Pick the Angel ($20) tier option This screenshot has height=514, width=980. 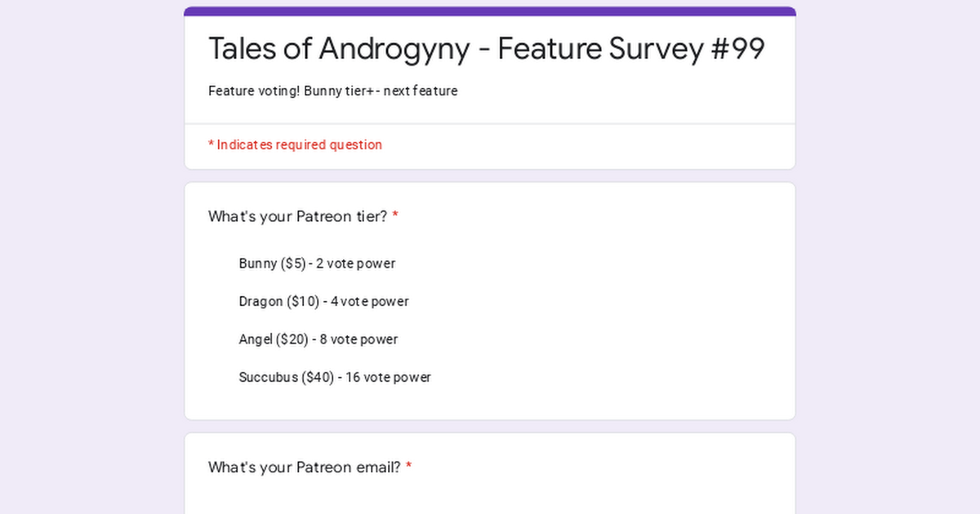click(318, 339)
